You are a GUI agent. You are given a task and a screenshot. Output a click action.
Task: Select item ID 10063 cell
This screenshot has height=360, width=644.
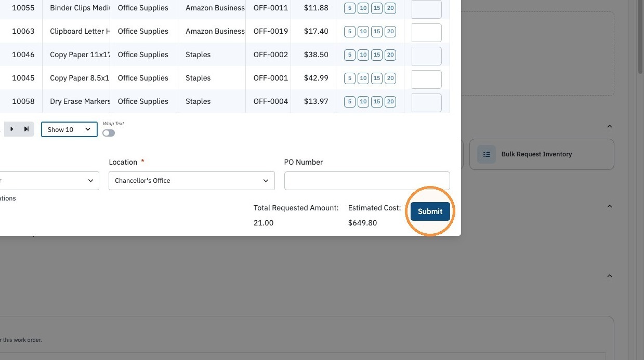click(23, 31)
